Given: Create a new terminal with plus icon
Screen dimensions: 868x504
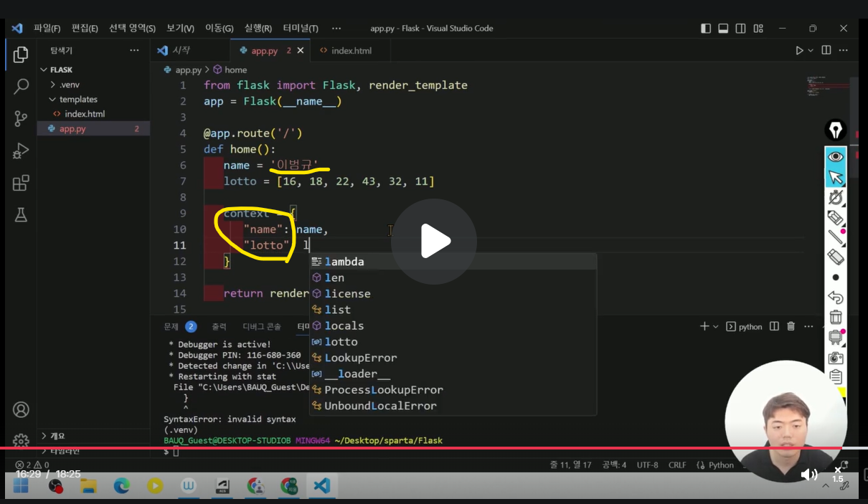Looking at the screenshot, I should (x=704, y=326).
